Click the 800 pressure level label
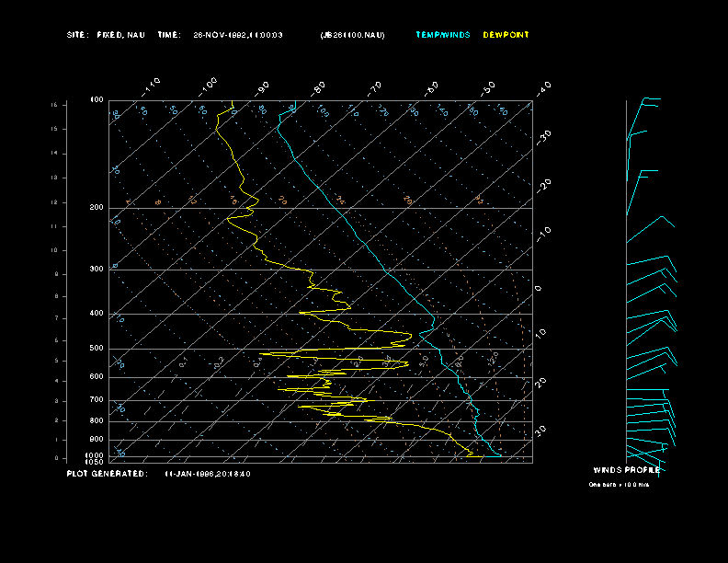The image size is (728, 563). click(x=97, y=420)
